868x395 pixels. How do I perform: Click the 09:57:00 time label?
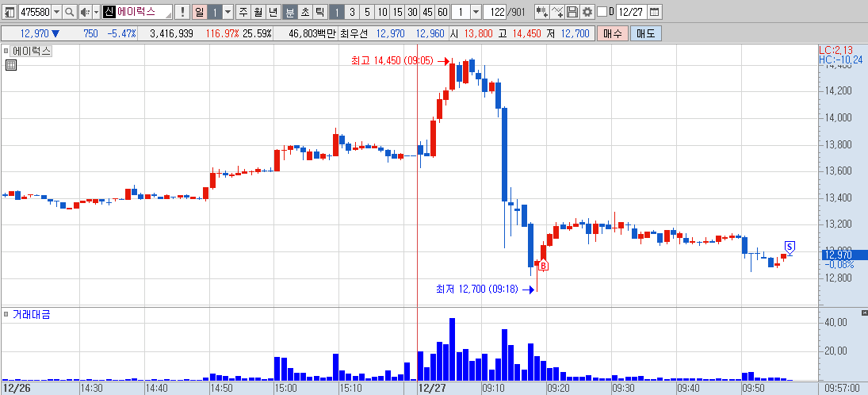tap(841, 388)
